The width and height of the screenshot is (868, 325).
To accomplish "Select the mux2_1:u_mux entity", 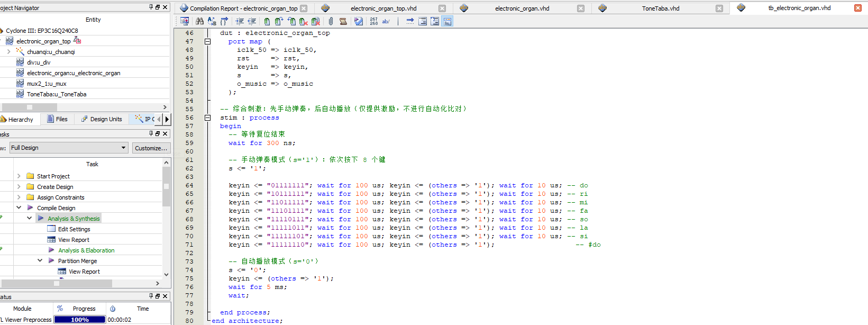I will point(47,84).
